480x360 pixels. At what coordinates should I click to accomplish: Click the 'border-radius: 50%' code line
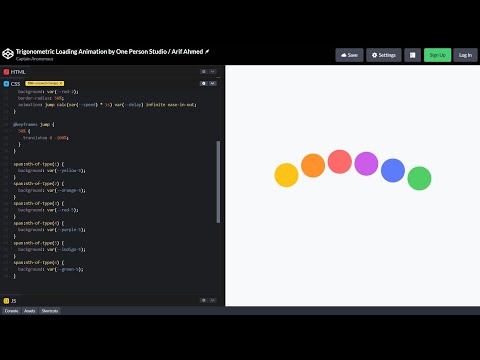[41, 98]
